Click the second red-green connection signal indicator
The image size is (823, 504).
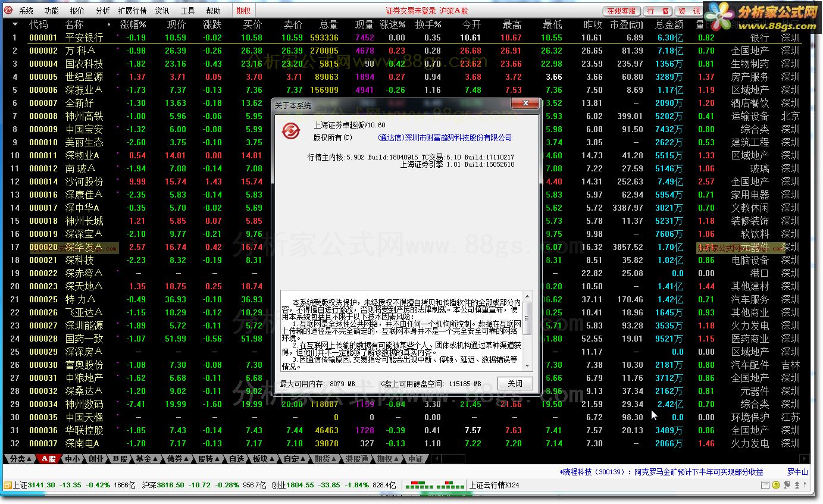[x=450, y=484]
